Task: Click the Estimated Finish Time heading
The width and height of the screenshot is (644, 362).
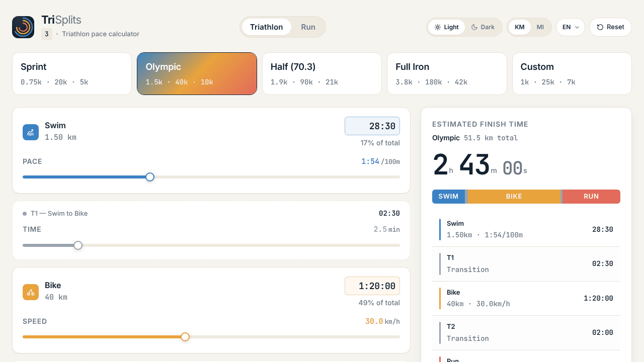Action: point(480,124)
